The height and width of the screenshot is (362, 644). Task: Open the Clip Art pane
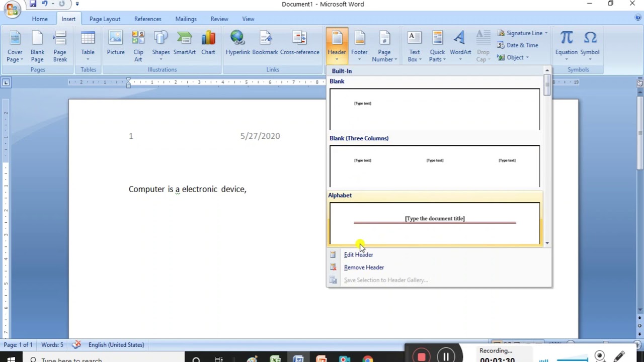click(x=138, y=46)
